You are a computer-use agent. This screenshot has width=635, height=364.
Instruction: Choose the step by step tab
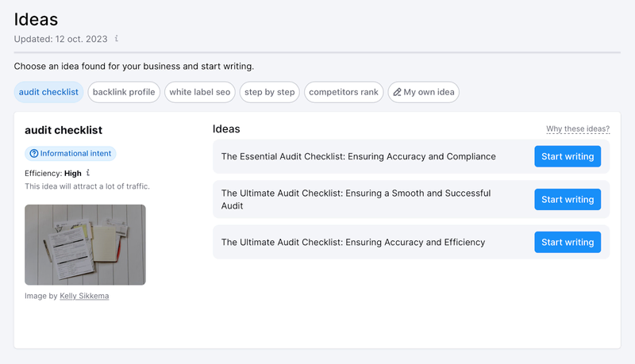click(x=269, y=92)
